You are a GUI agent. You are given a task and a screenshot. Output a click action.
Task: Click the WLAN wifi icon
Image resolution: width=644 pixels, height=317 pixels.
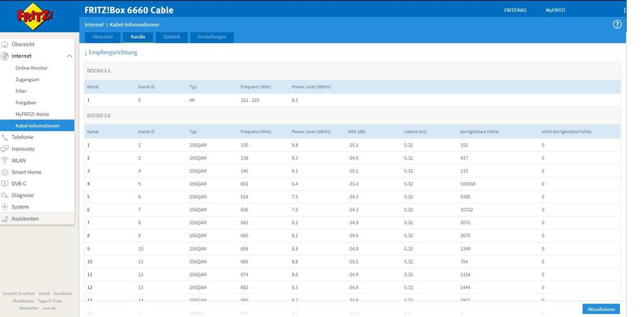coord(5,161)
